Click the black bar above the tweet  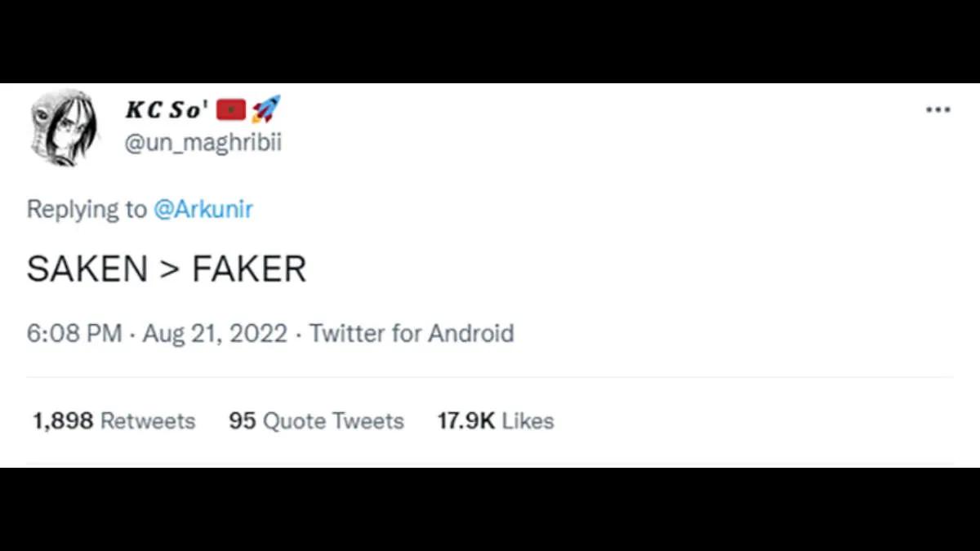coord(490,41)
